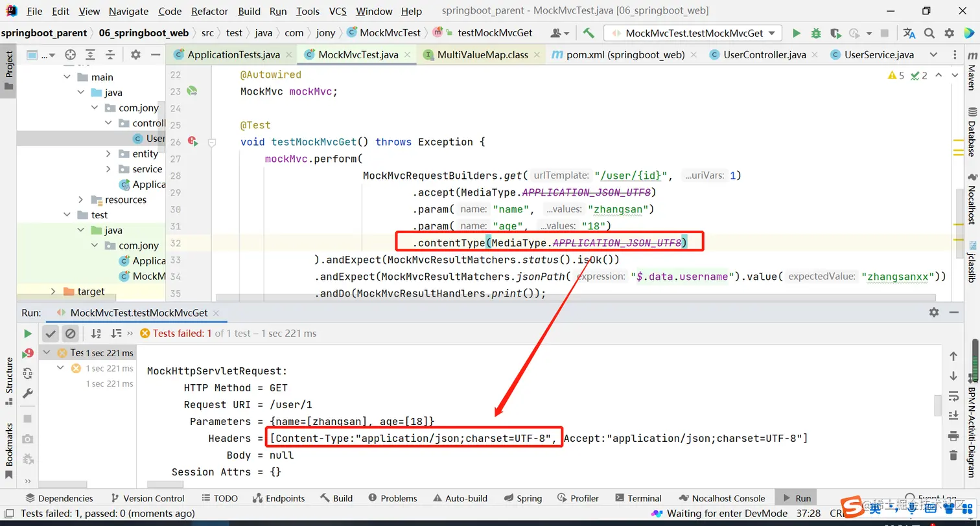Expand the service package node

(x=108, y=169)
